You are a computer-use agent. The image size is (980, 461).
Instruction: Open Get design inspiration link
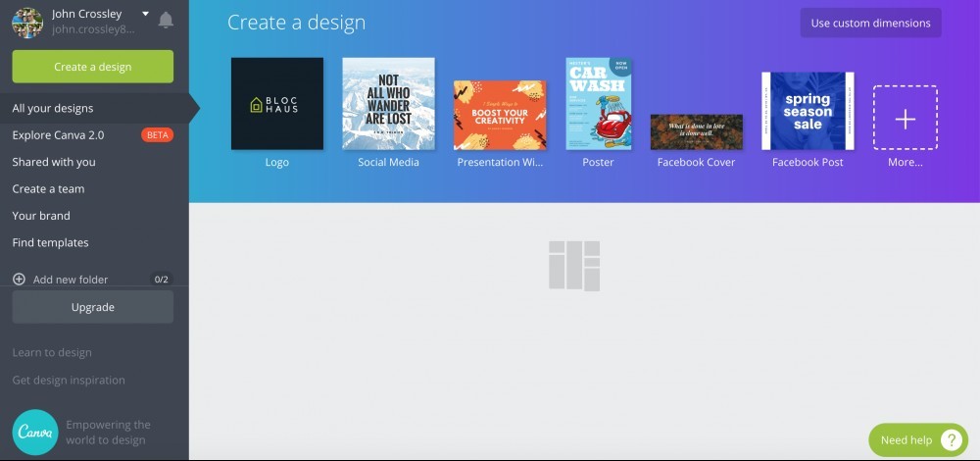point(69,381)
